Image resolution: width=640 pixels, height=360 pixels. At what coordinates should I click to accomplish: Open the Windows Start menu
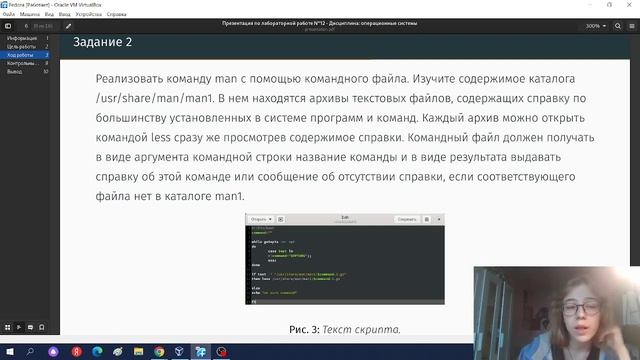pos(10,351)
